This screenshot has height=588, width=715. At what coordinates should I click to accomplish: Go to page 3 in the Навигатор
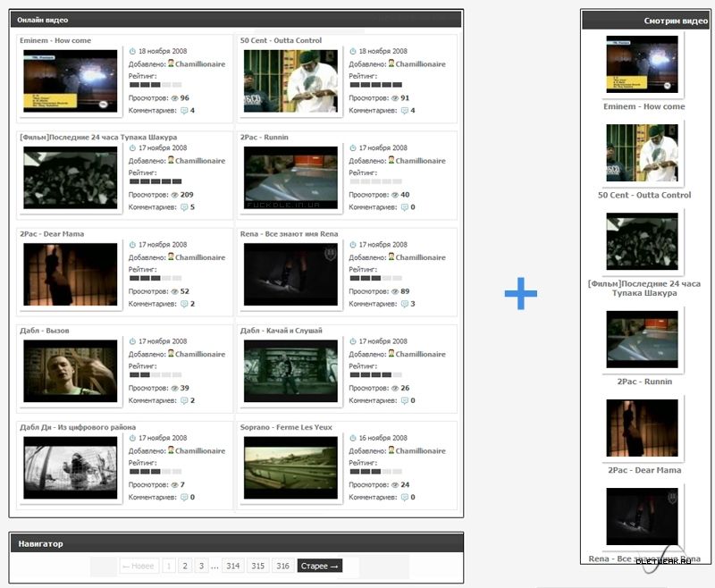(x=201, y=566)
